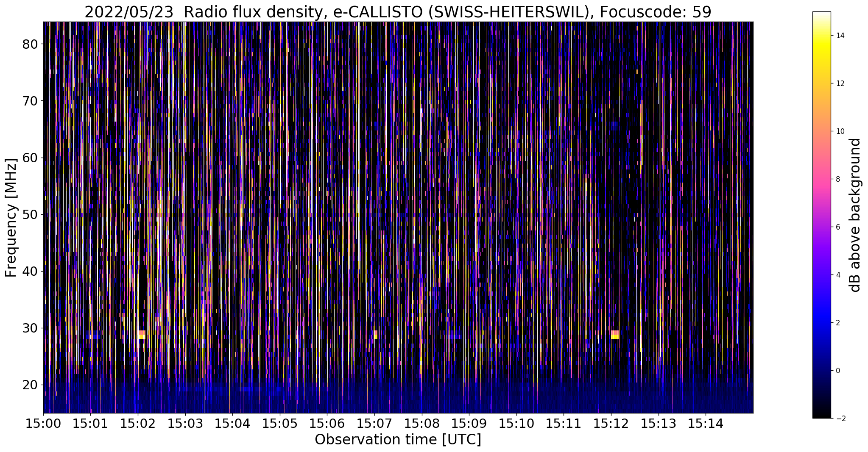Click the bright burst near 15:02 at 29 MHz
Image resolution: width=868 pixels, height=452 pixels.
tap(142, 335)
